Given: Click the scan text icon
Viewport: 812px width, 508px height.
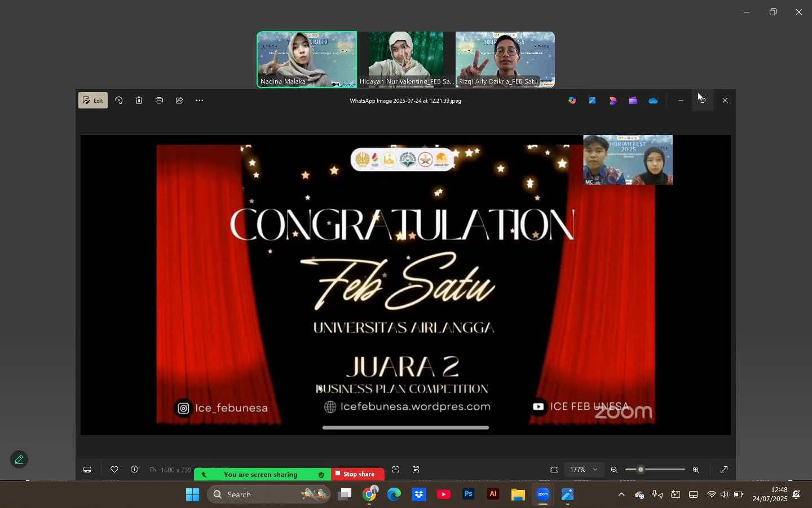Looking at the screenshot, I should [416, 470].
